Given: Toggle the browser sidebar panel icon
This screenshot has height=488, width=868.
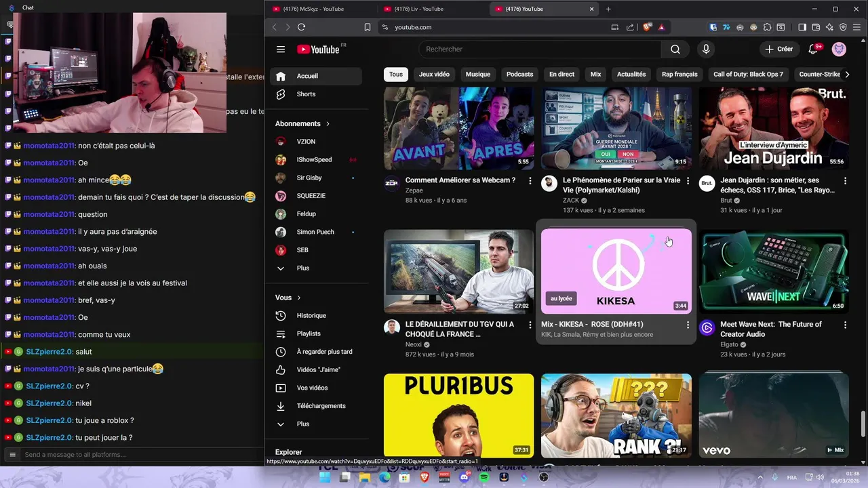Looking at the screenshot, I should [x=802, y=27].
